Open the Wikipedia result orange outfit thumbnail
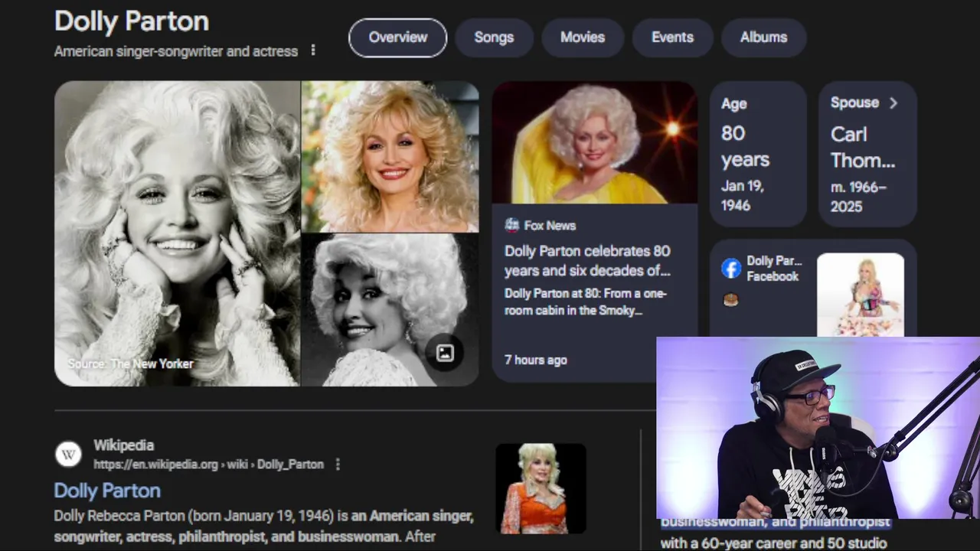This screenshot has width=980, height=551. [x=541, y=488]
